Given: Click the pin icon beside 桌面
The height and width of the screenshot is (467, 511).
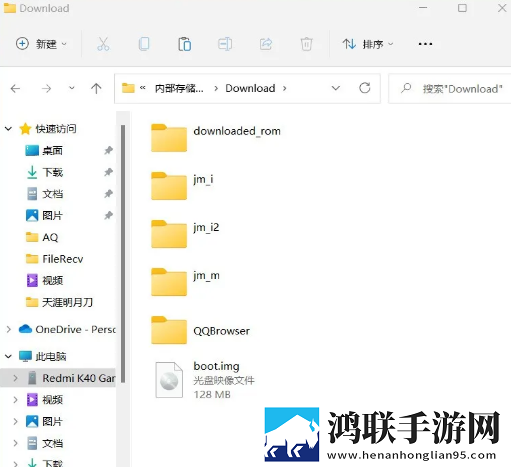Looking at the screenshot, I should coord(108,150).
